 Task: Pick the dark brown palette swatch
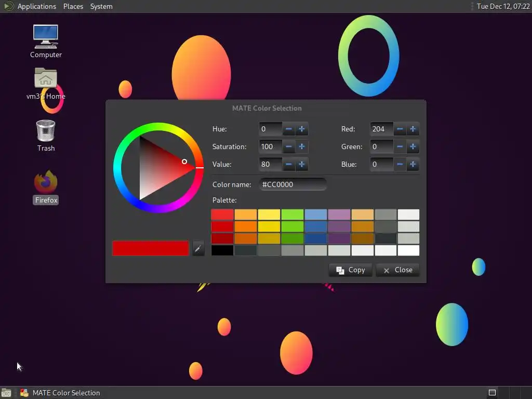point(362,238)
